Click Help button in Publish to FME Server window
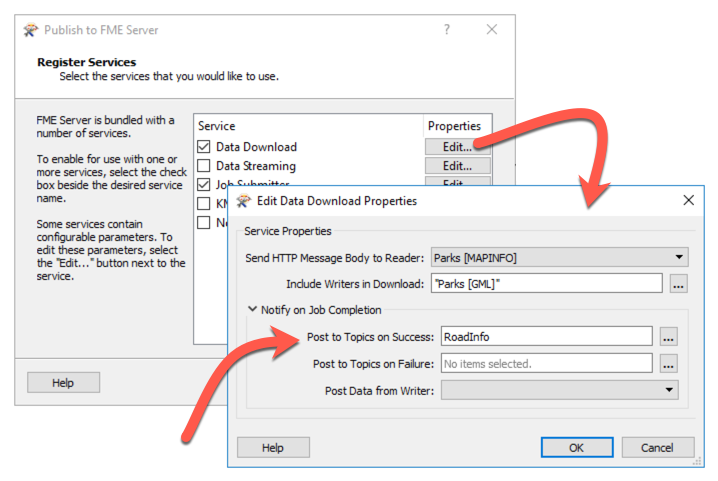This screenshot has width=718, height=481. 63,383
